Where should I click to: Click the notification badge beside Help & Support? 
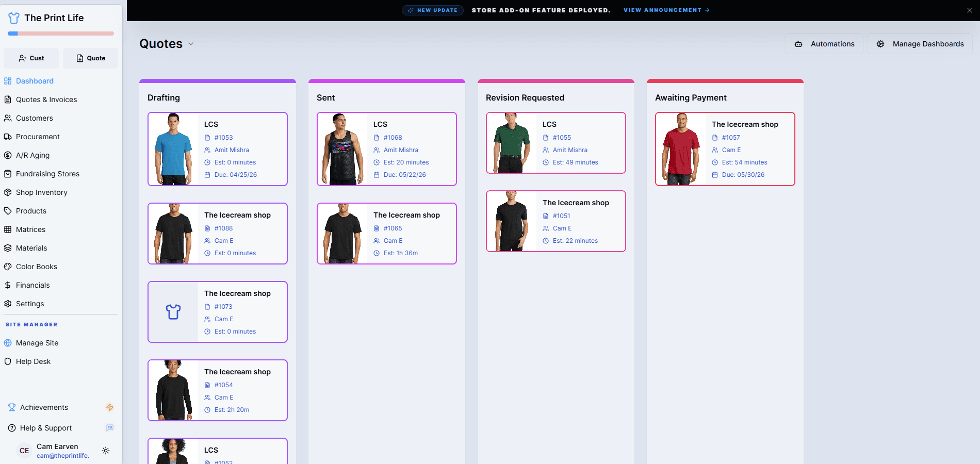(110, 427)
